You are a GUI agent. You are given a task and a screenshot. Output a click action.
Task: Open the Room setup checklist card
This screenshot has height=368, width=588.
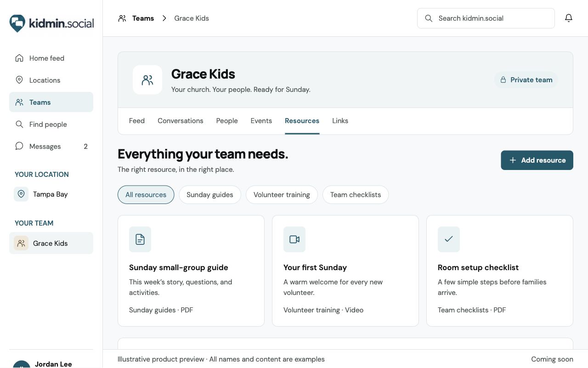(x=500, y=271)
